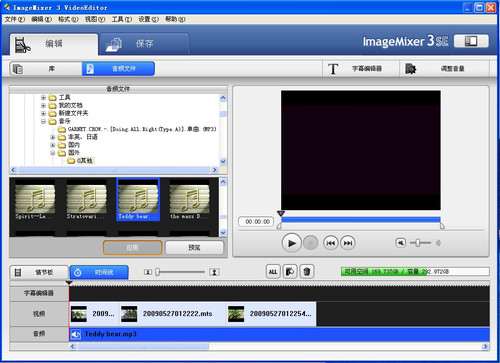Open the 工具 menu
Viewport: 500px width, 363px height.
(121, 19)
